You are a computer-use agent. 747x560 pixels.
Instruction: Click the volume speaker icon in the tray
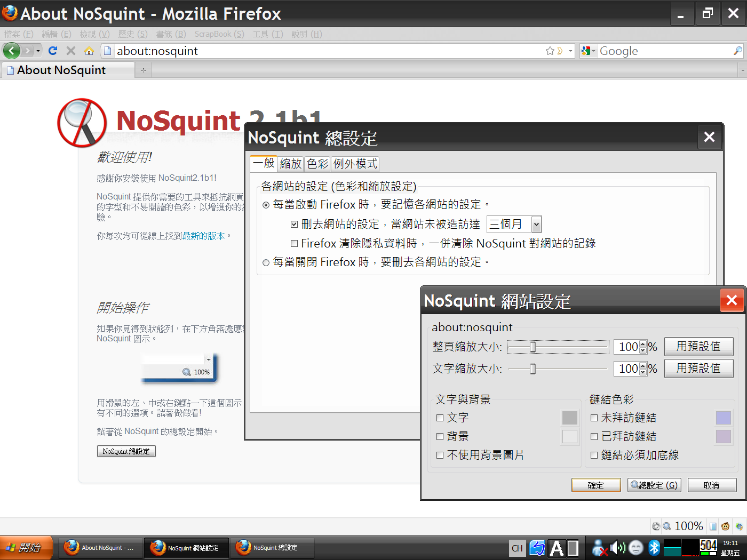click(617, 548)
